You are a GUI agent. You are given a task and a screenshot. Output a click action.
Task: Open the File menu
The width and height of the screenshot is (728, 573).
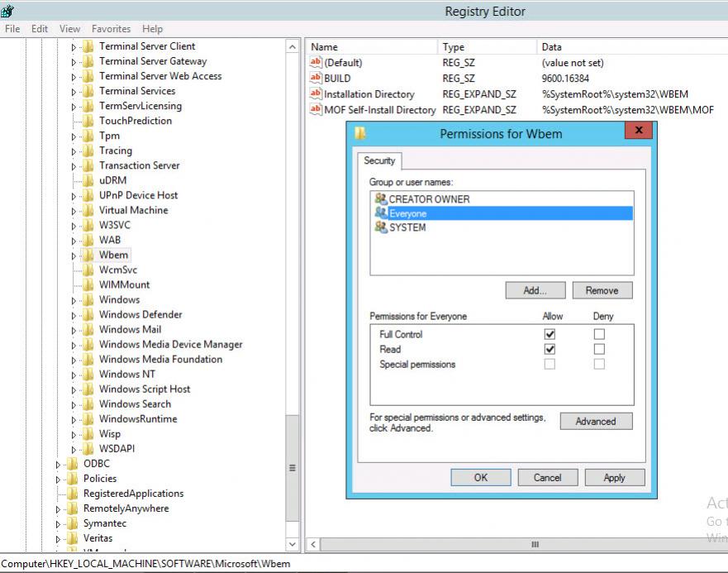[x=12, y=29]
